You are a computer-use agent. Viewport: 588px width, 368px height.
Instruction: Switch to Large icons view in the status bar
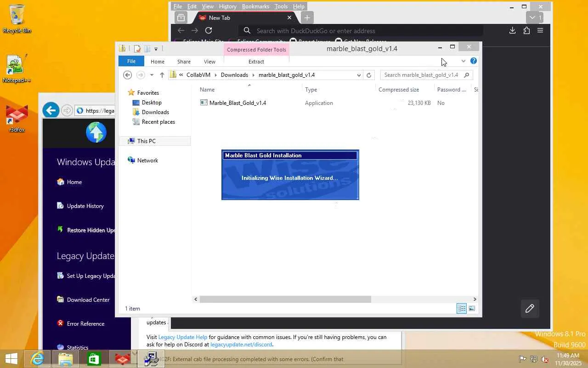(472, 309)
